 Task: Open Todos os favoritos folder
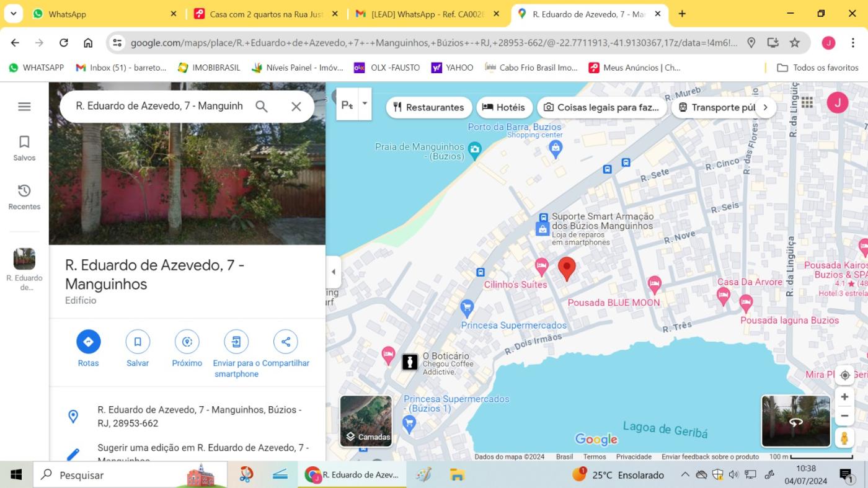coord(818,68)
